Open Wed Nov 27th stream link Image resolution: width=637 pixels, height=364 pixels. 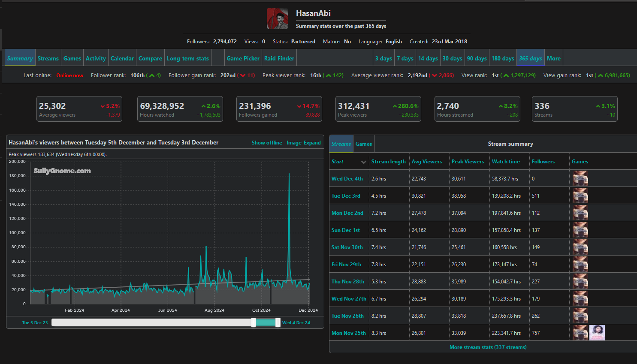[x=349, y=299]
